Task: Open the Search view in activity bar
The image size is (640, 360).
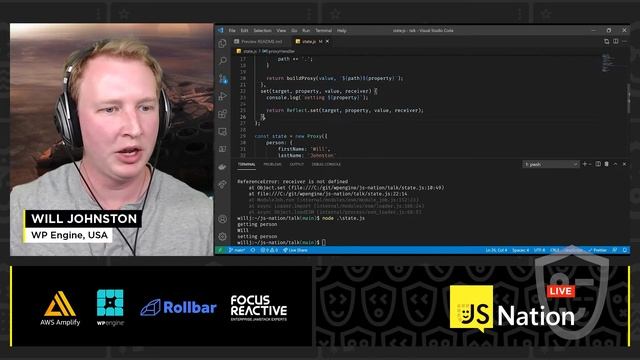Action: [x=222, y=61]
